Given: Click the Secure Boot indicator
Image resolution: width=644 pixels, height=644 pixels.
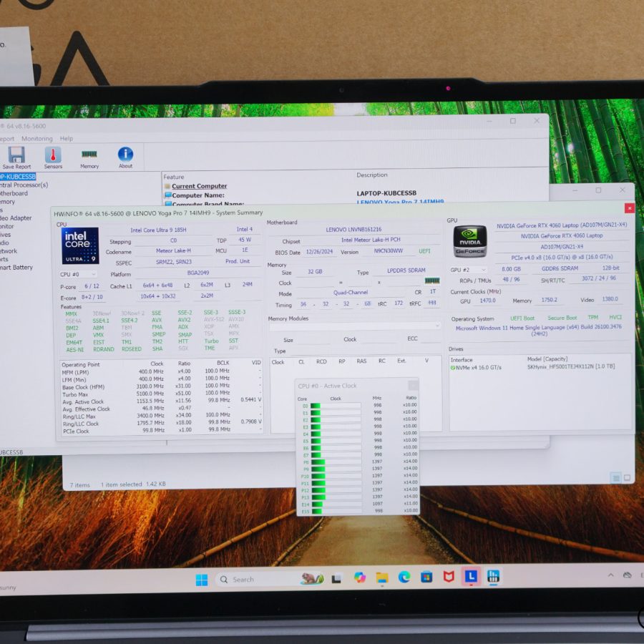Looking at the screenshot, I should tap(562, 318).
